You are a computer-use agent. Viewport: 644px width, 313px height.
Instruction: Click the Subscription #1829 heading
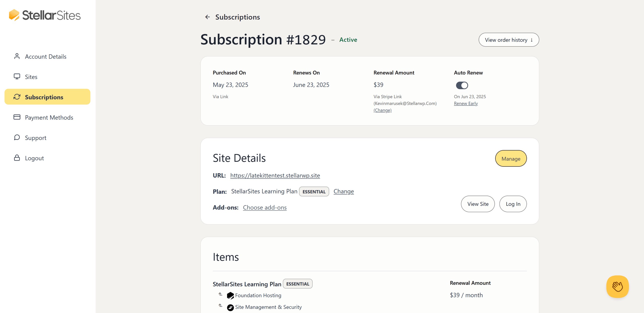coord(263,39)
